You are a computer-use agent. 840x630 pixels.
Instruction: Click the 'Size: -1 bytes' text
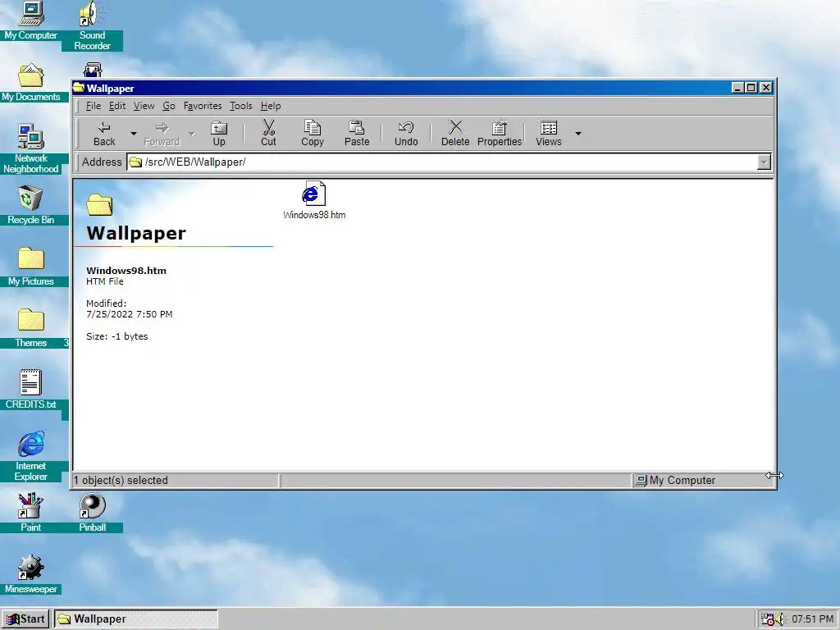(116, 336)
